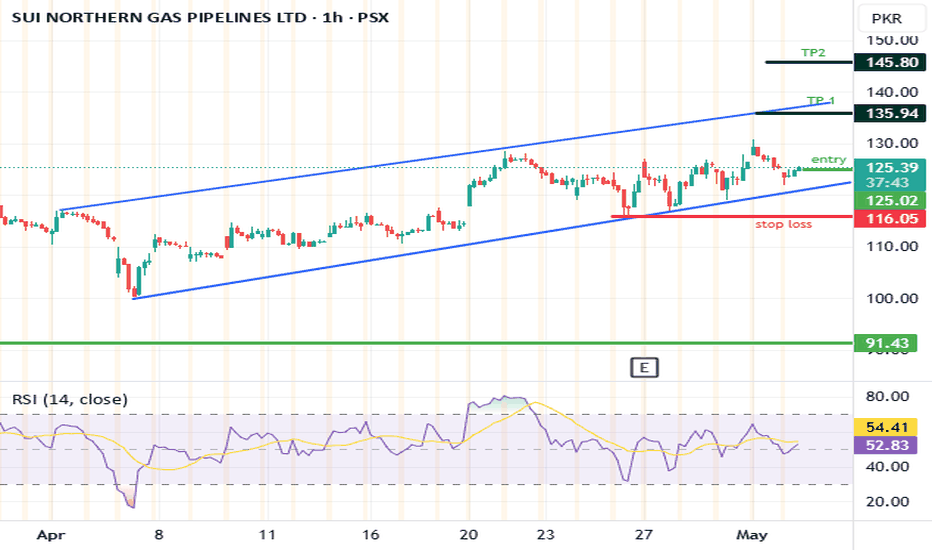The image size is (932, 550).
Task: Click the 'TP2' text annotation
Action: (813, 52)
